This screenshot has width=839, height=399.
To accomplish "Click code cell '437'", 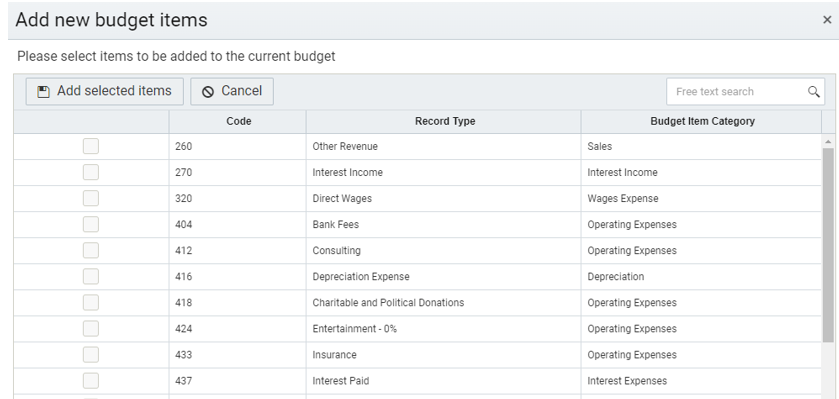I will click(x=238, y=381).
